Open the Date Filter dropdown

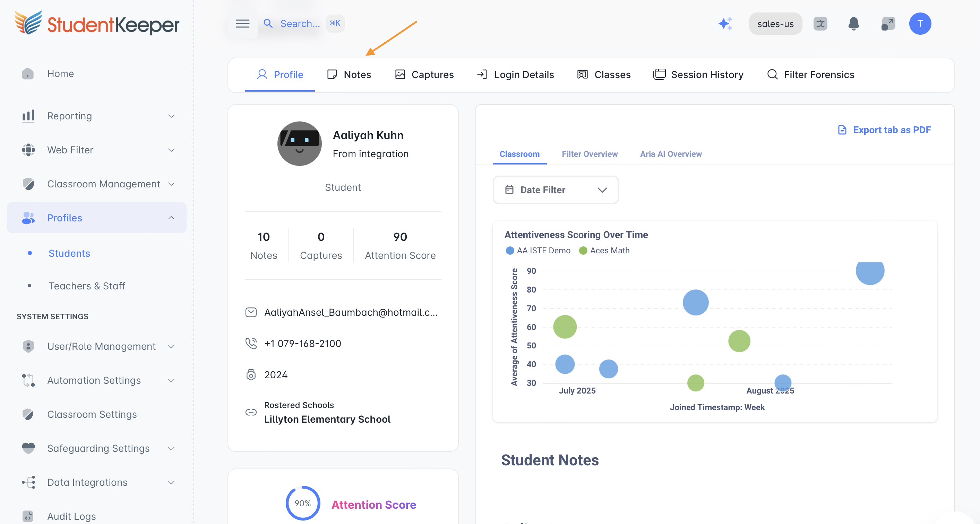pyautogui.click(x=556, y=189)
